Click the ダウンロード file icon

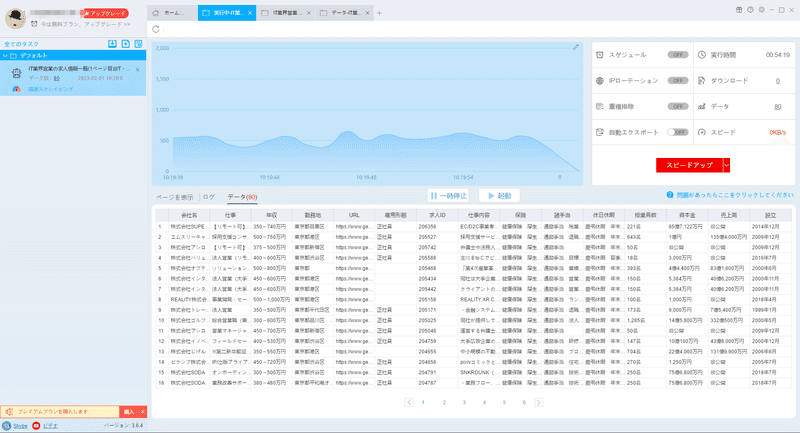coord(702,81)
